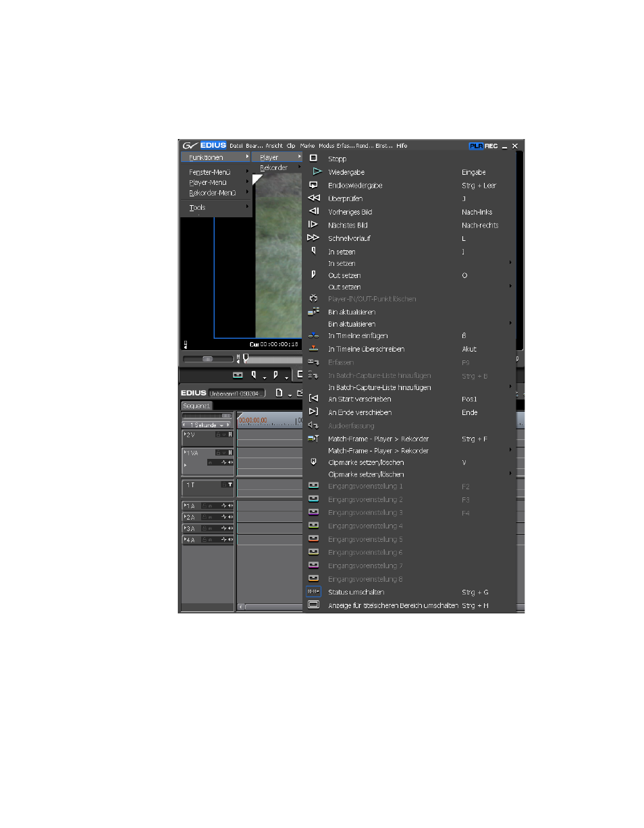Image resolution: width=644 pixels, height=828 pixels.
Task: Click the Eingangsvoreinstellung 1 deck icon
Action: click(x=313, y=486)
